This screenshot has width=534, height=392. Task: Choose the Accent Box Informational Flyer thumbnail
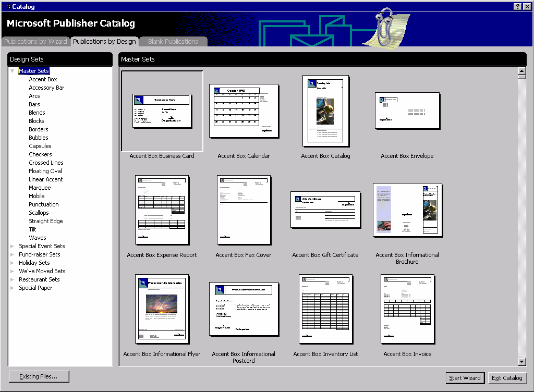point(162,309)
